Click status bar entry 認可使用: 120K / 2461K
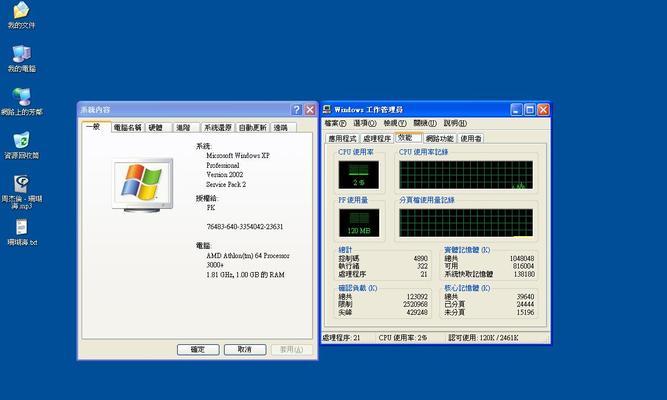 coord(483,338)
